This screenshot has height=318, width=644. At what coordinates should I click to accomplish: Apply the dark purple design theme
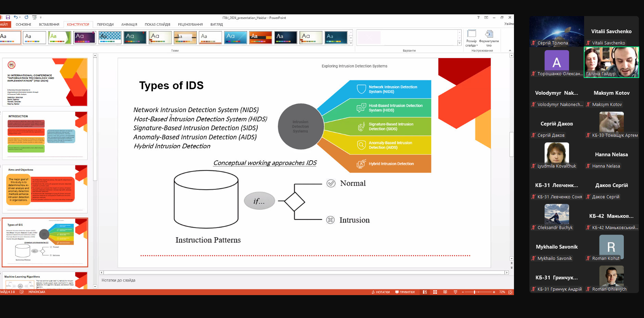pyautogui.click(x=85, y=38)
